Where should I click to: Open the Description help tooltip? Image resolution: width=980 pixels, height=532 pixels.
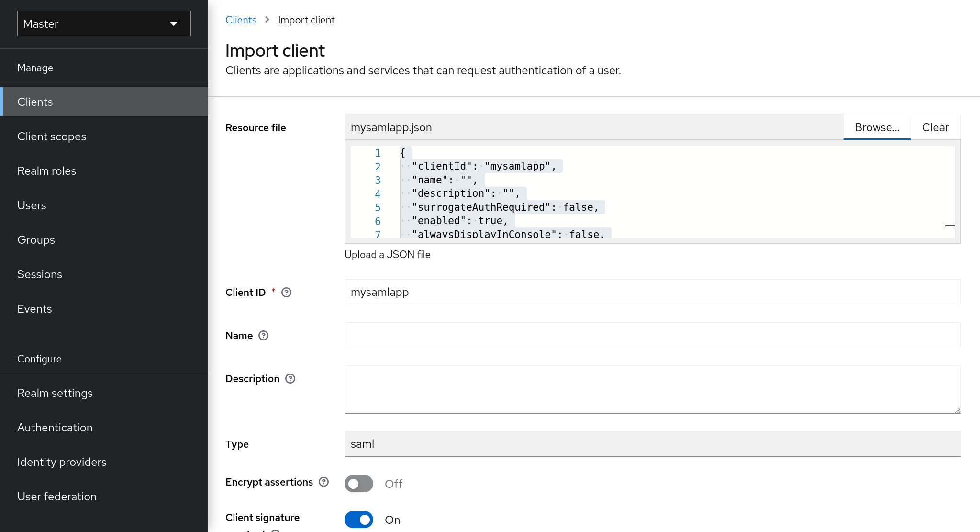pyautogui.click(x=290, y=378)
